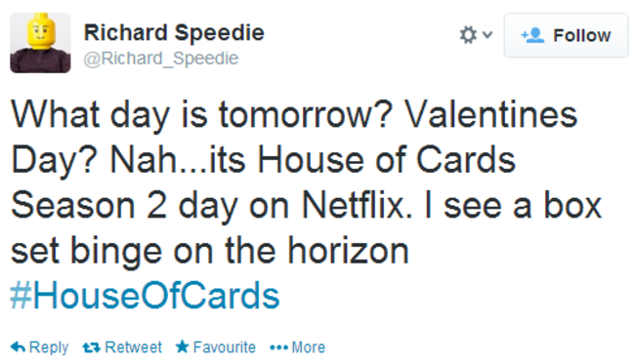
Task: Click the three dots More icon
Action: point(279,347)
